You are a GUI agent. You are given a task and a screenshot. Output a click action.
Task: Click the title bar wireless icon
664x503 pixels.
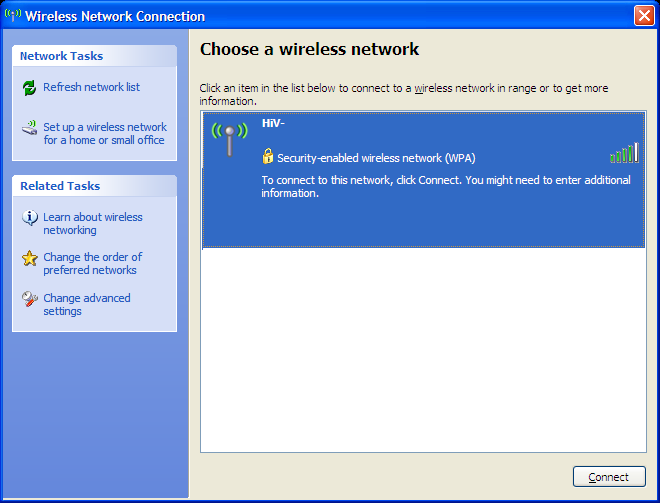[x=13, y=16]
